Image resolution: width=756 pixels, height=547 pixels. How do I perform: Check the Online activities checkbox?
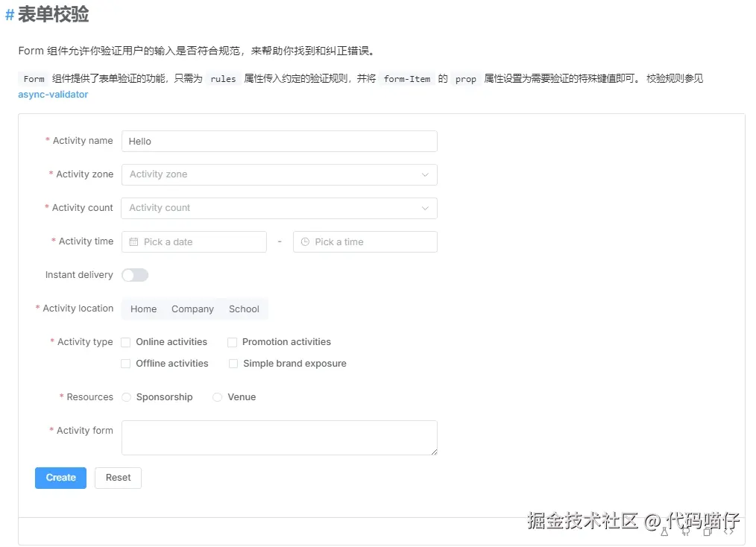click(126, 342)
